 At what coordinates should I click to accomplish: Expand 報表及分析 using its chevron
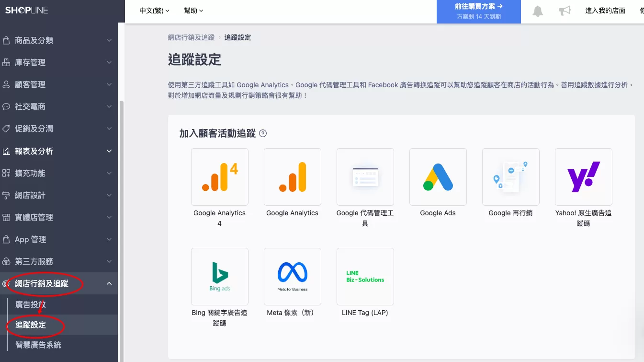109,151
